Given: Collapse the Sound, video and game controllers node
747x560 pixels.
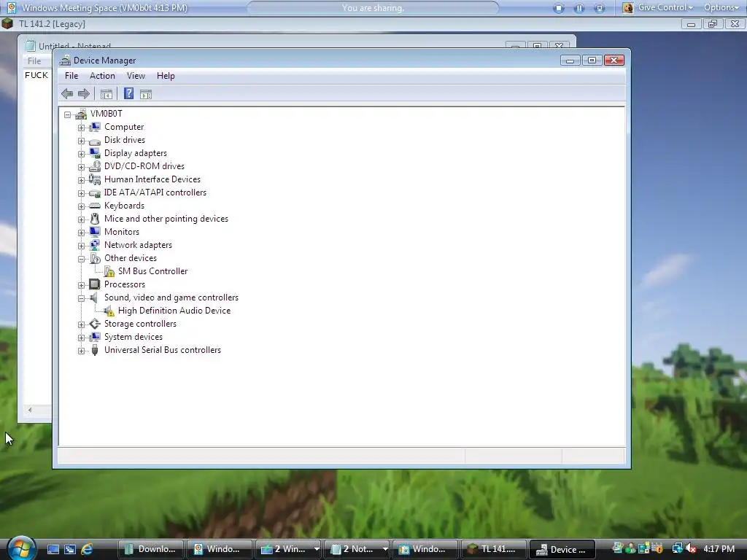Looking at the screenshot, I should tap(81, 298).
